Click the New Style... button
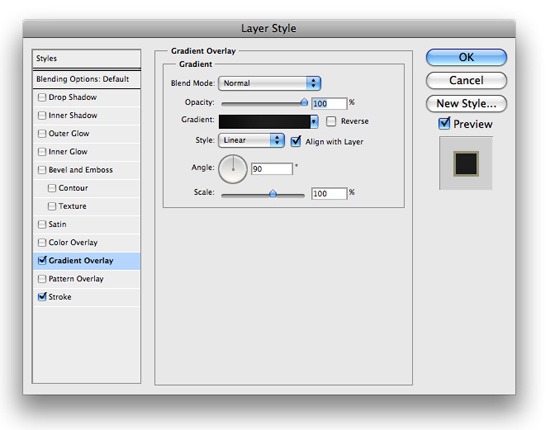 coord(466,103)
